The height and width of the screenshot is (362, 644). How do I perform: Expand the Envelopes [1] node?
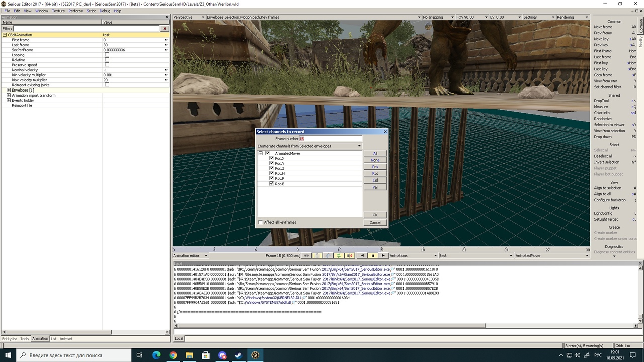click(9, 90)
